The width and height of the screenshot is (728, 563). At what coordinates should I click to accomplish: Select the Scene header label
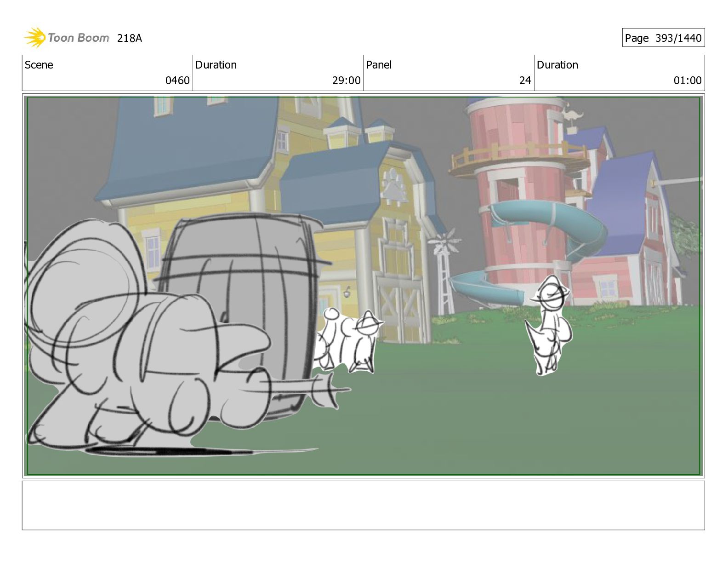pyautogui.click(x=39, y=65)
